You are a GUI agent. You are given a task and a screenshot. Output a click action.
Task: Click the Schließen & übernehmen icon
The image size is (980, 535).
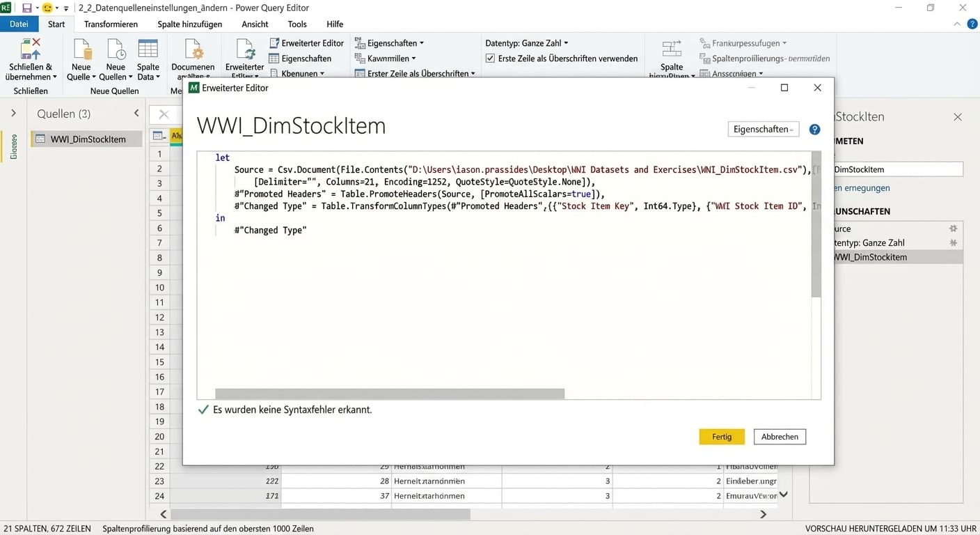pyautogui.click(x=30, y=49)
